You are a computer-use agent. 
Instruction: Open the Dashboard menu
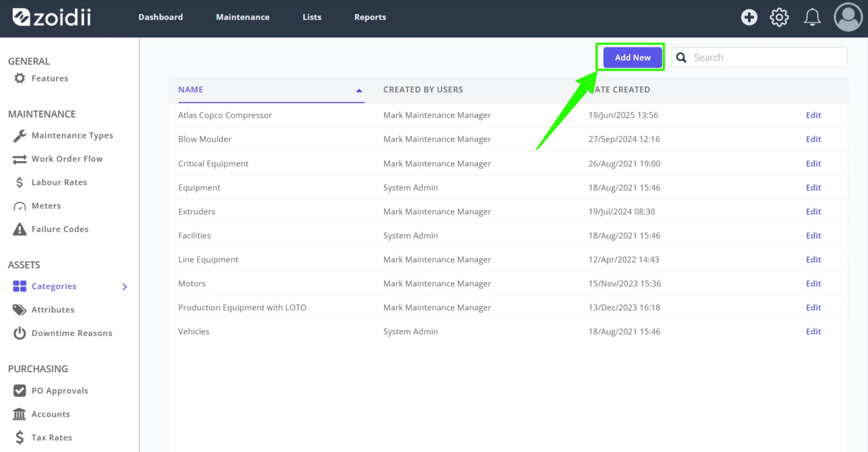(160, 17)
